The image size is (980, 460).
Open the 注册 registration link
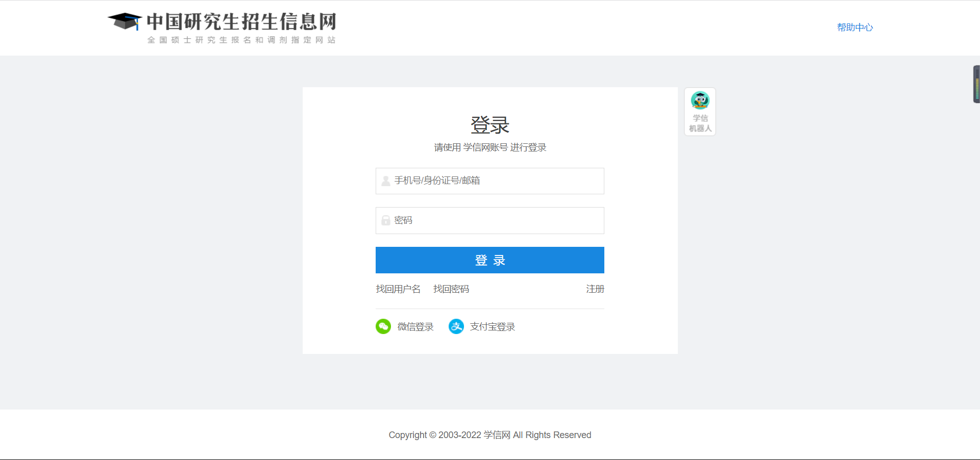point(595,289)
